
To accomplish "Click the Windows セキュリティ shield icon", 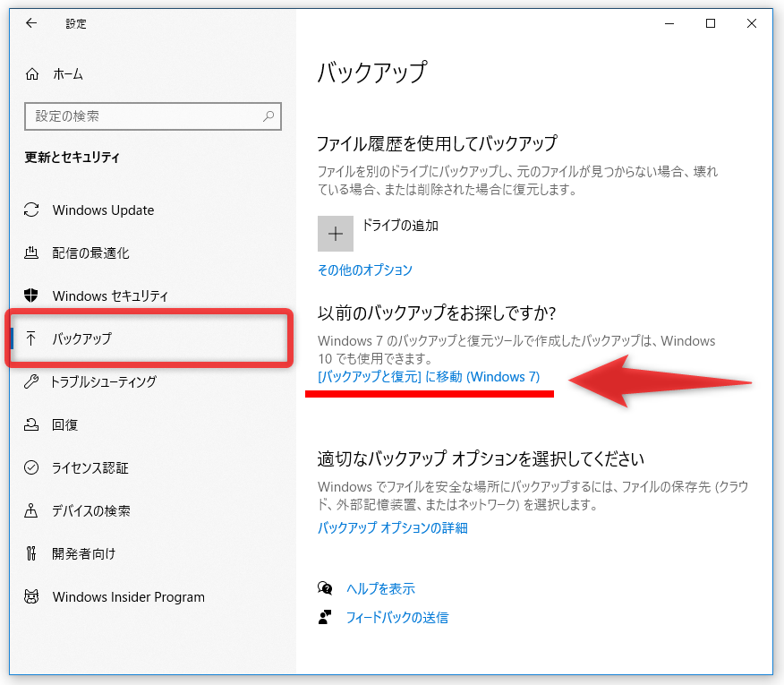I will [x=31, y=295].
